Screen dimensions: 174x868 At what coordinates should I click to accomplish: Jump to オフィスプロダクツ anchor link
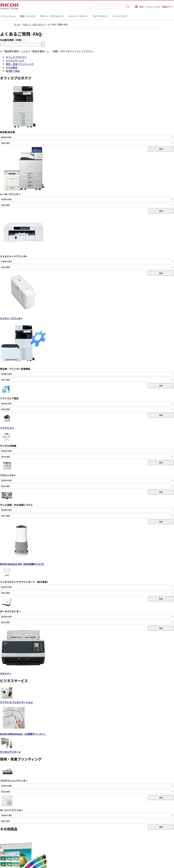[x=16, y=57]
